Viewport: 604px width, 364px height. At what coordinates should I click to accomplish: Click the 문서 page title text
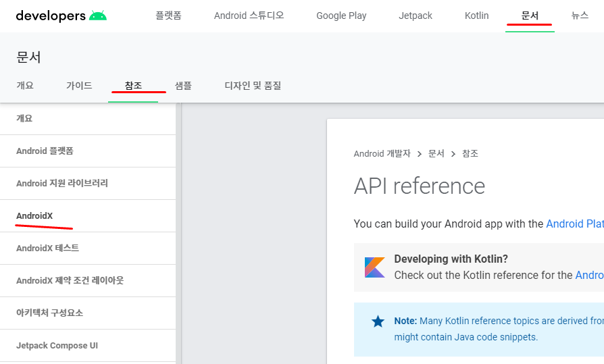tap(28, 57)
